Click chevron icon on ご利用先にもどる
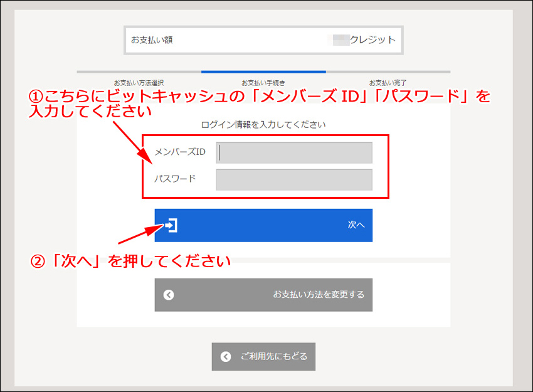 pyautogui.click(x=226, y=357)
